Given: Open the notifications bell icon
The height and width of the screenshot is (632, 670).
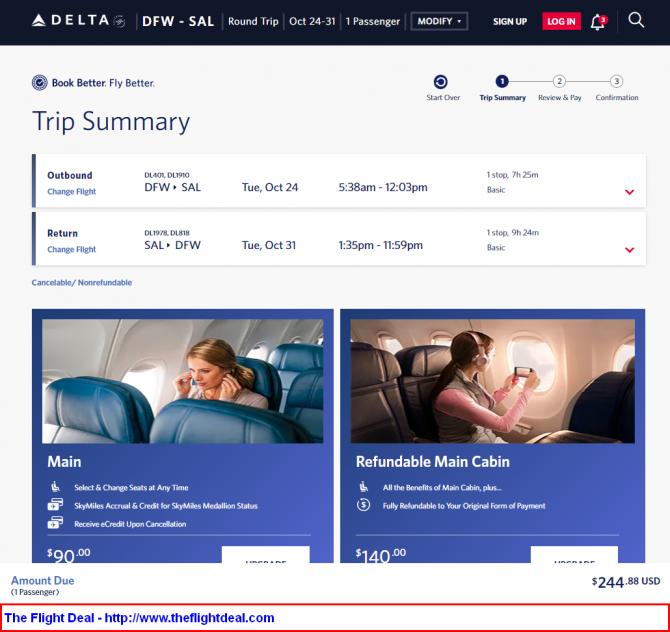Looking at the screenshot, I should pyautogui.click(x=598, y=22).
